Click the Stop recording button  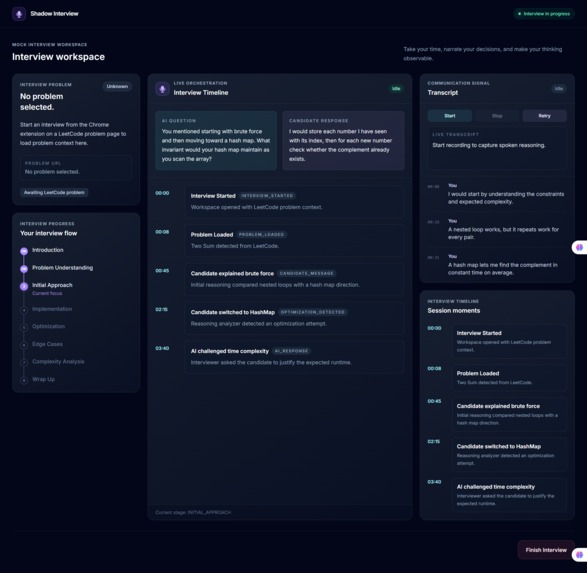[x=497, y=116]
